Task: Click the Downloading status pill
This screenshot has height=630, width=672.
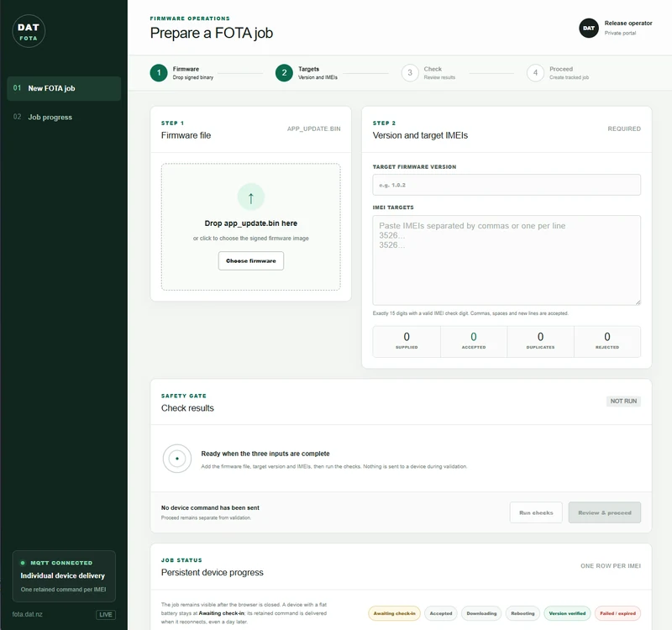Action: click(x=481, y=613)
